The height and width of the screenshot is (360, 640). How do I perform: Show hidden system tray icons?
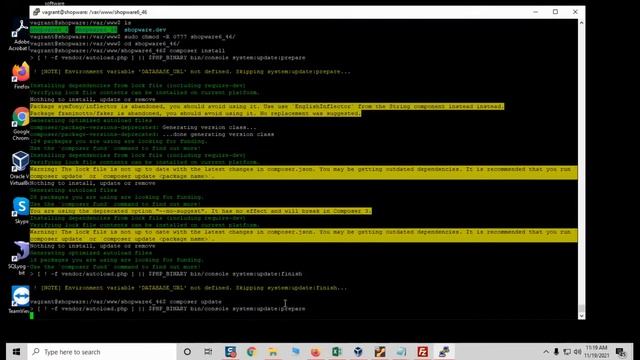[x=546, y=352]
